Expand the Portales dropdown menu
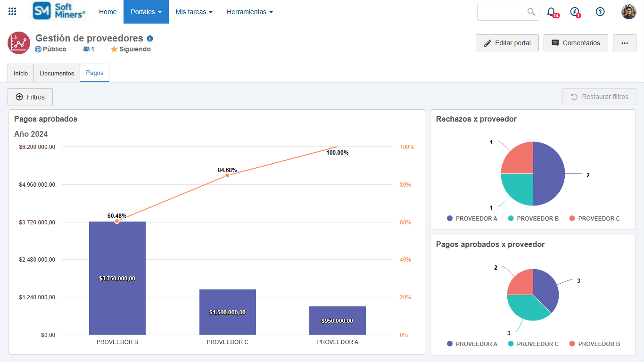The height and width of the screenshot is (362, 644). pyautogui.click(x=146, y=12)
